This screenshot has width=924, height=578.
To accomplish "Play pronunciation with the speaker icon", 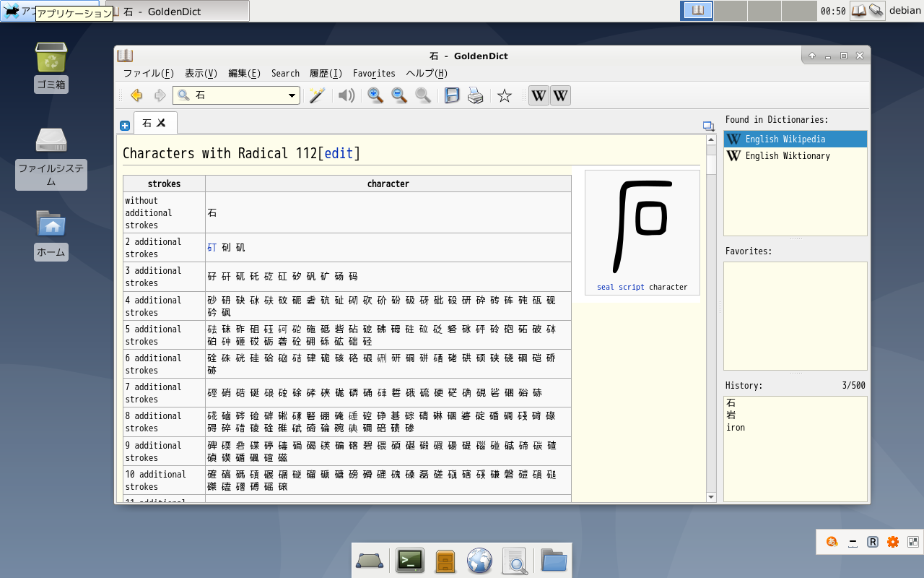I will coord(347,95).
